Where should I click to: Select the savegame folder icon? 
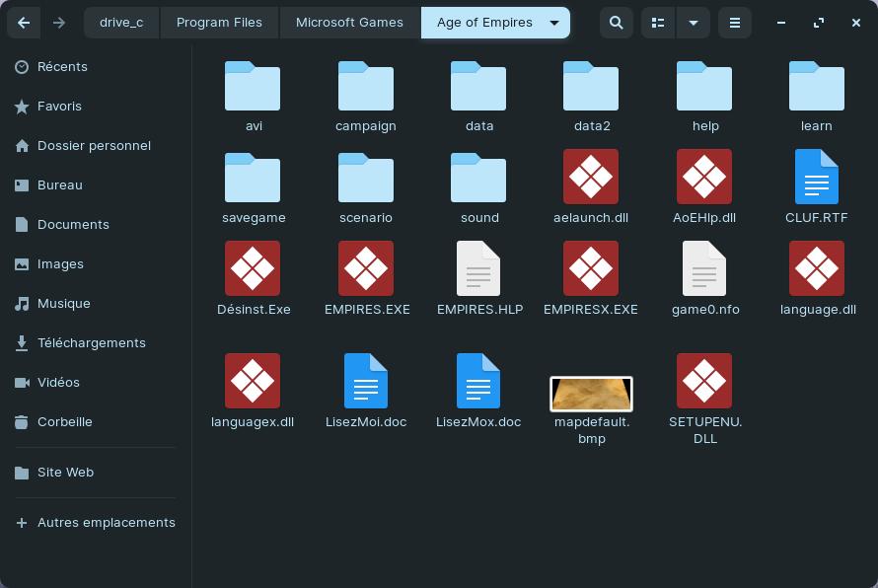tap(253, 178)
